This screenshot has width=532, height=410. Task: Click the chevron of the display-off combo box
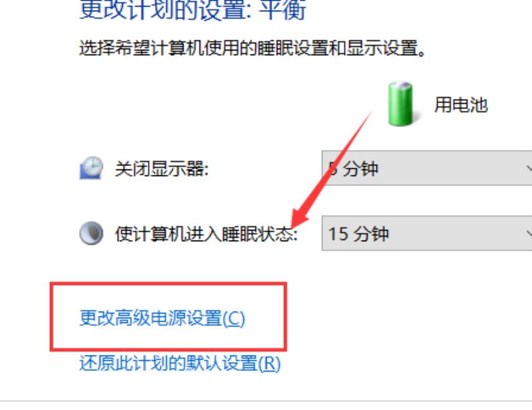click(x=529, y=168)
